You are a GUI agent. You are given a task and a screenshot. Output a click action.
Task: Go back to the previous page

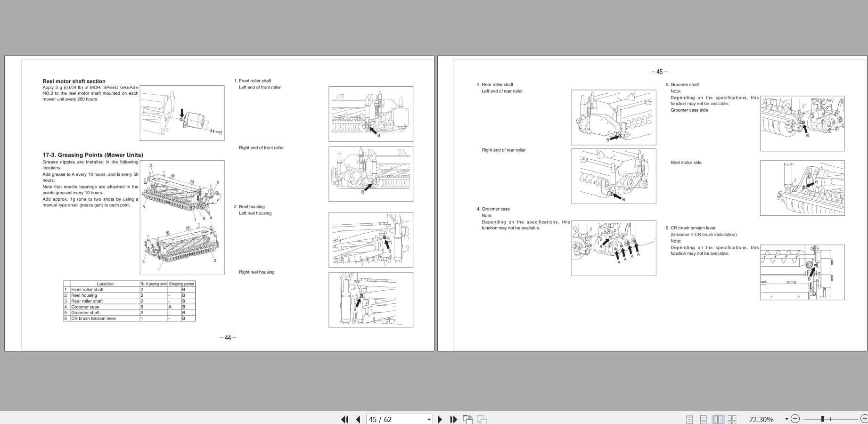point(358,419)
